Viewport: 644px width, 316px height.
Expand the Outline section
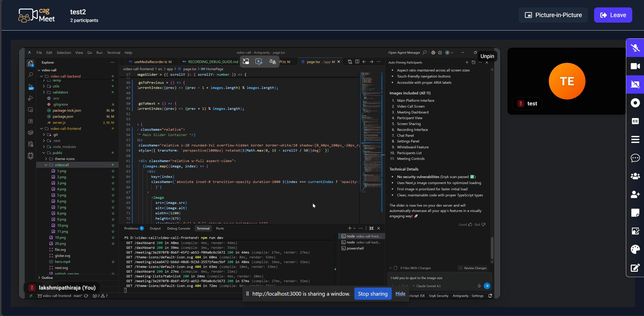(39, 278)
